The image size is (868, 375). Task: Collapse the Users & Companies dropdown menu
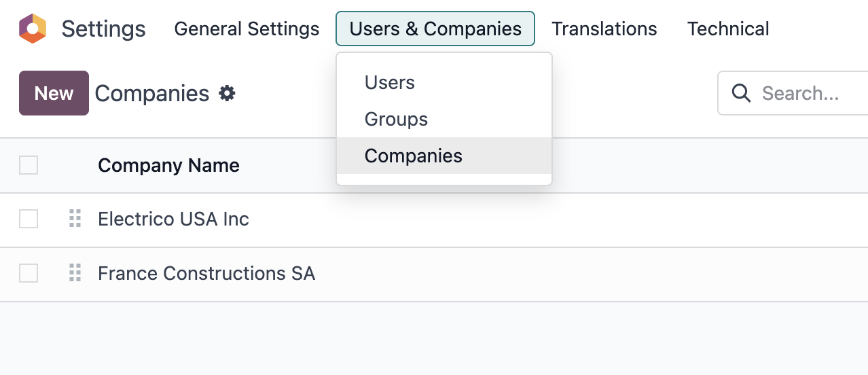pos(435,29)
